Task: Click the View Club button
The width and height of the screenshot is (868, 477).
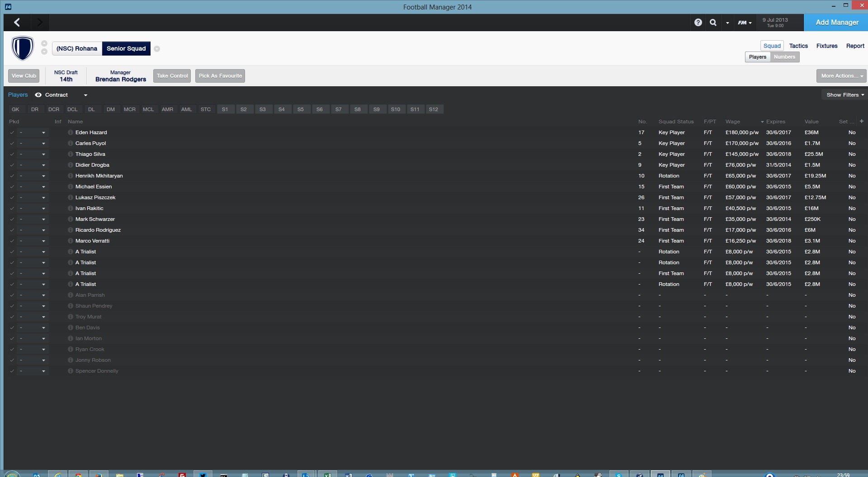Action: click(x=24, y=76)
